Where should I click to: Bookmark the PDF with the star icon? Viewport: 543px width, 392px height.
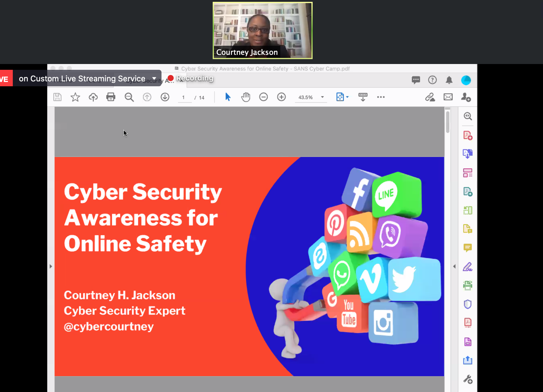click(75, 97)
